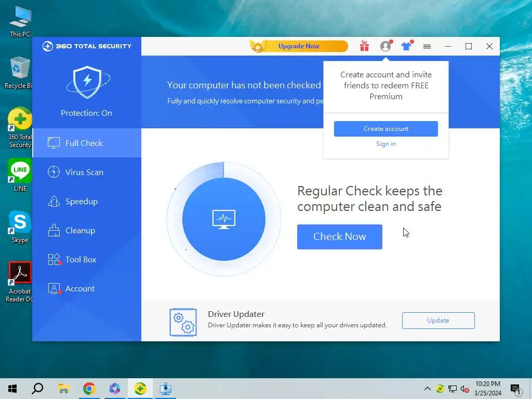Click the Create account button
This screenshot has width=532, height=399.
tap(386, 129)
